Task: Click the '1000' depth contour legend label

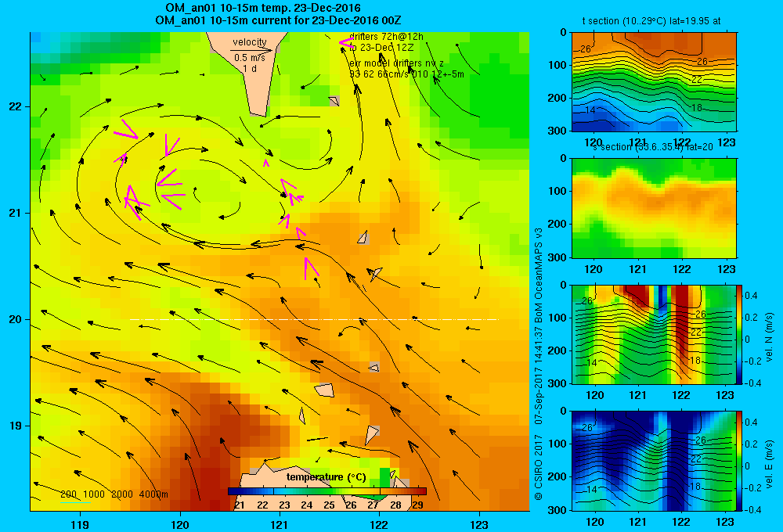Action: pos(94,494)
